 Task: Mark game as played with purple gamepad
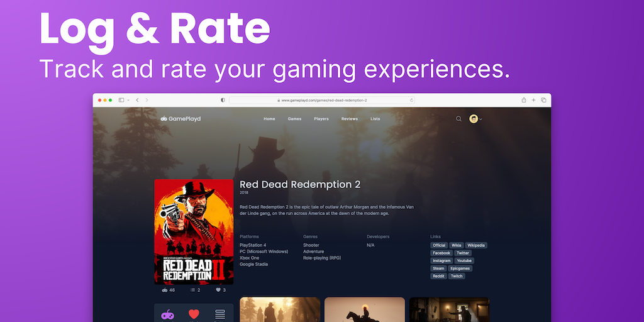[x=167, y=315]
